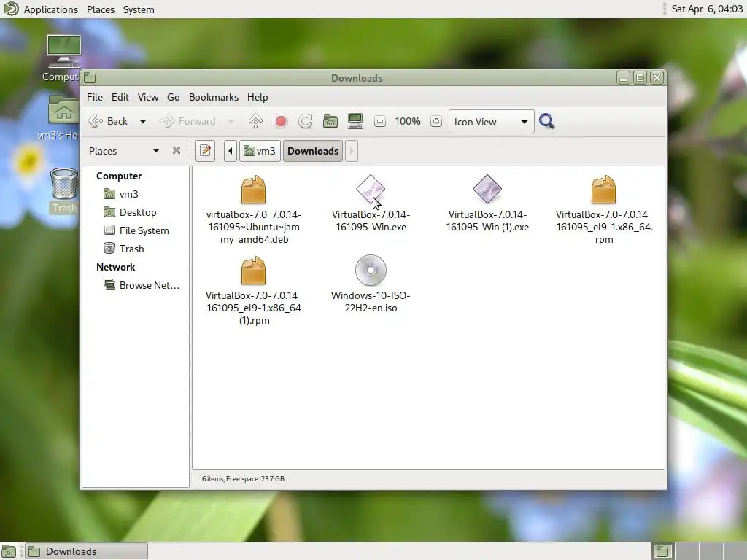Click the magnifier Search icon
Image resolution: width=747 pixels, height=560 pixels.
[547, 122]
